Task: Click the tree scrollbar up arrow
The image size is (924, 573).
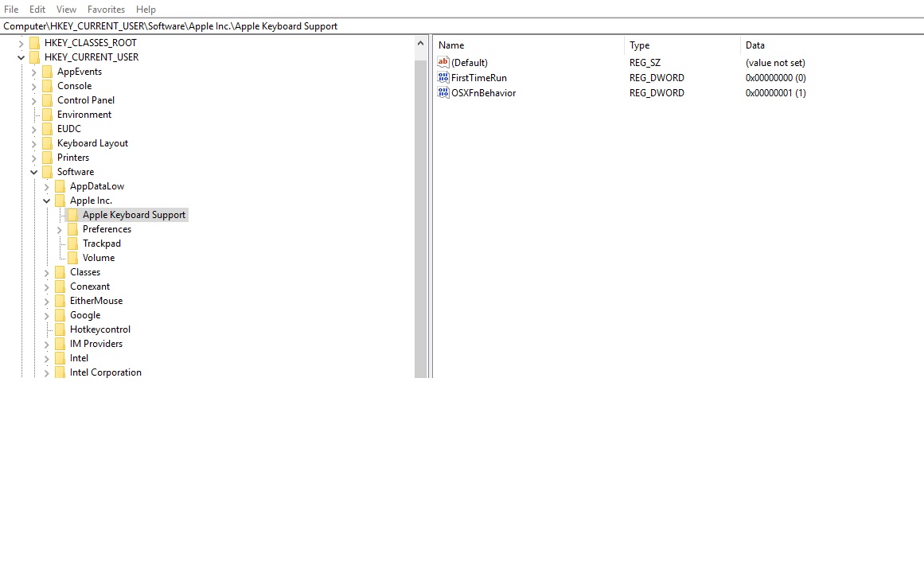Action: pyautogui.click(x=420, y=43)
